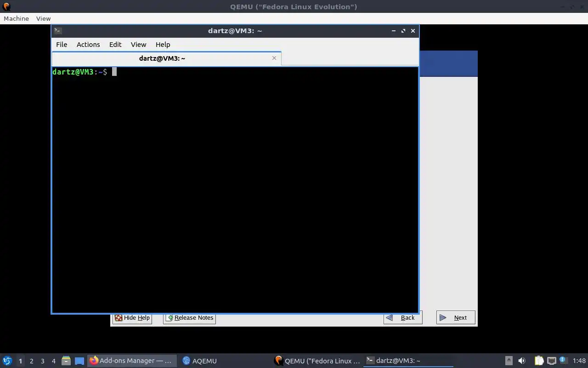Switch to workspace 4
Screen dimensions: 588x368
pos(53,361)
